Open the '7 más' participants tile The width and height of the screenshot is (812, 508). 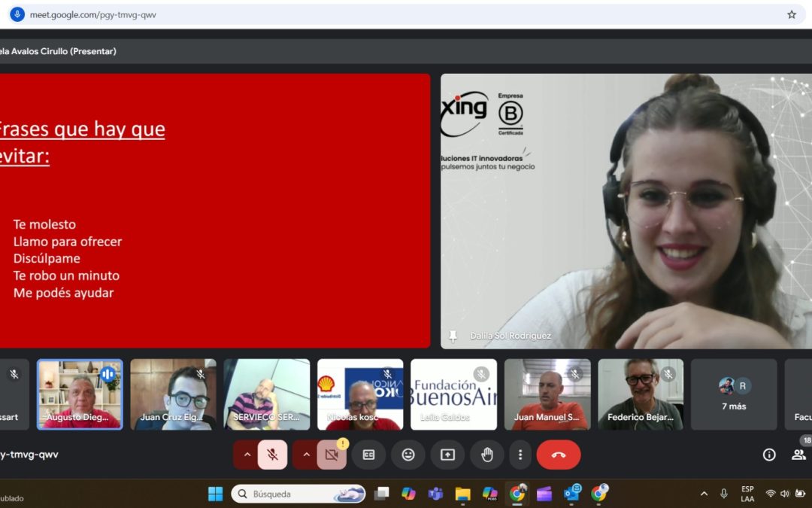(x=733, y=394)
